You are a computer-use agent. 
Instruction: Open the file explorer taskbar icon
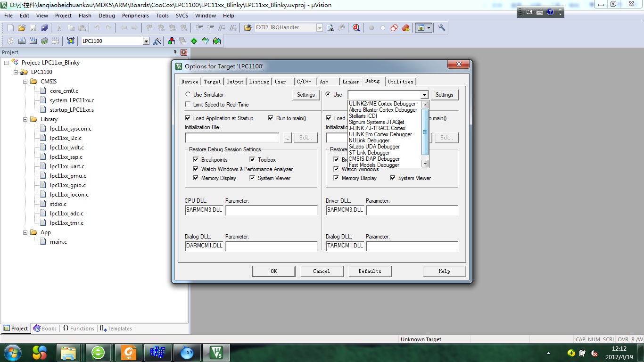click(69, 353)
